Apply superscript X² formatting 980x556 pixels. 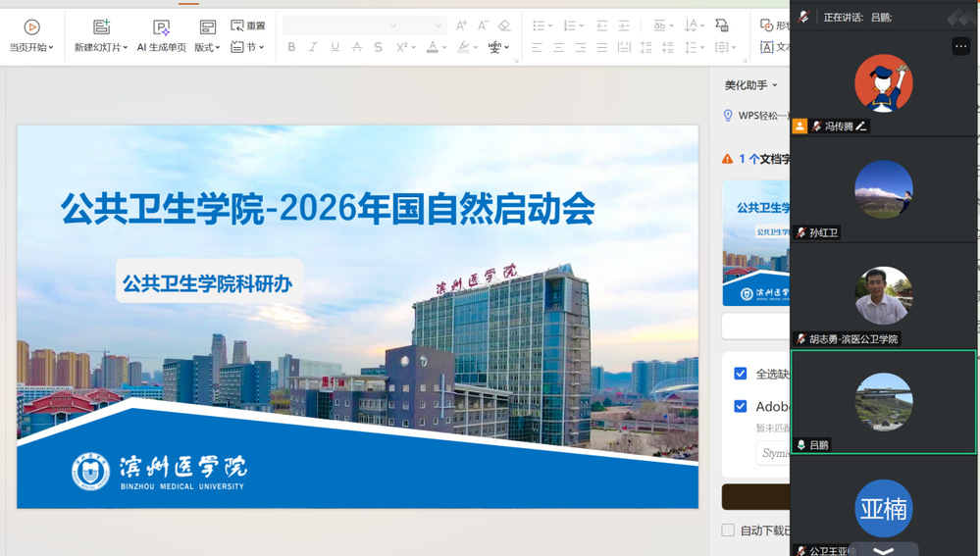click(401, 47)
